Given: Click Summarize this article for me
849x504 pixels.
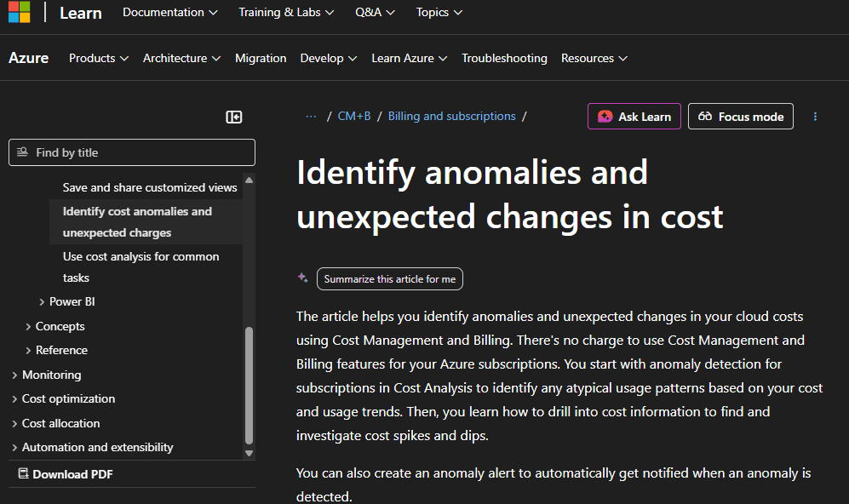Looking at the screenshot, I should [390, 279].
